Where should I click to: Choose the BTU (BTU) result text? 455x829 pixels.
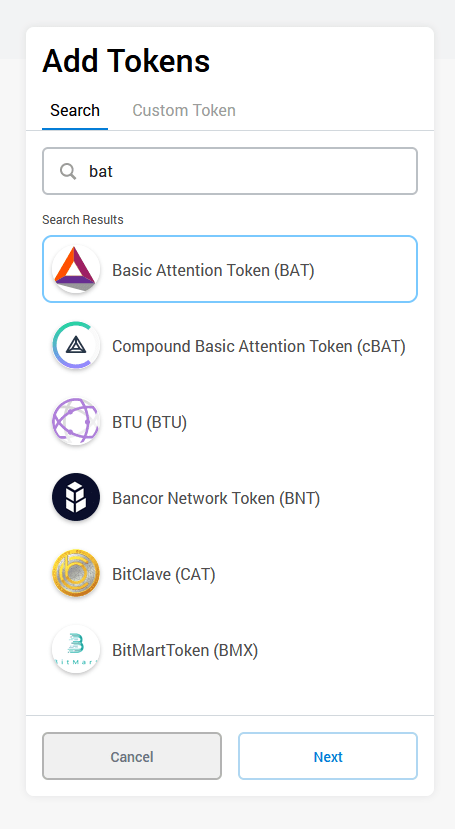pyautogui.click(x=150, y=422)
